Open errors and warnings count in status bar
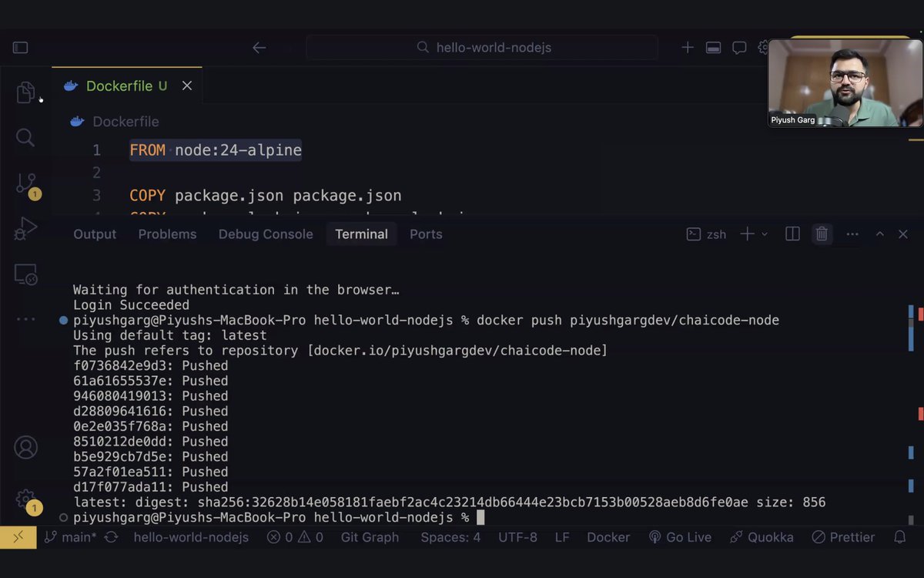This screenshot has height=578, width=924. [295, 537]
